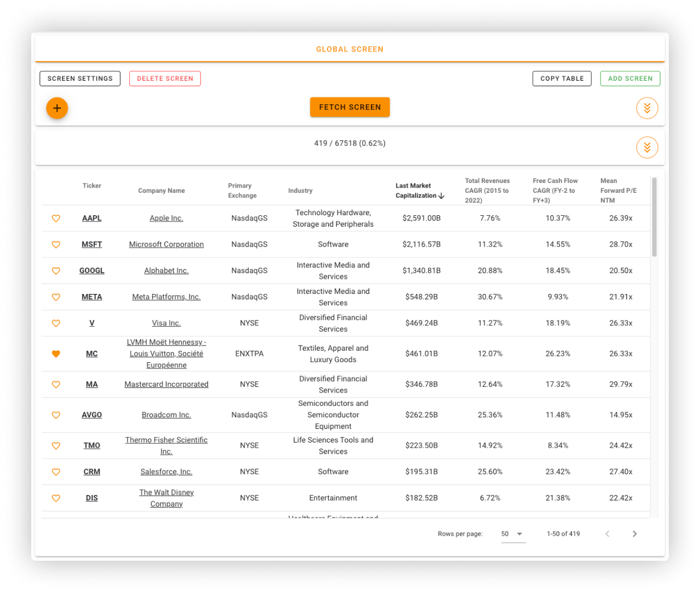Open the MSFT ticker link
The image size is (700, 592).
[92, 244]
